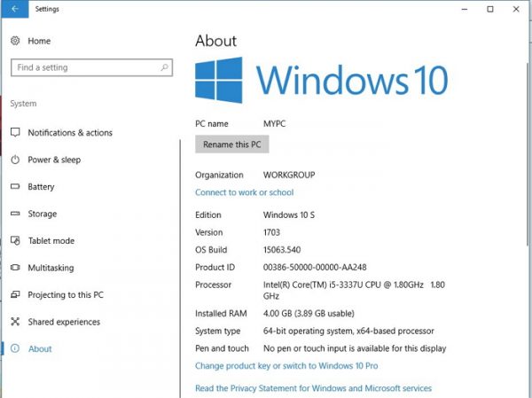Select Projecting to this PC
The height and width of the screenshot is (398, 532).
tap(66, 295)
